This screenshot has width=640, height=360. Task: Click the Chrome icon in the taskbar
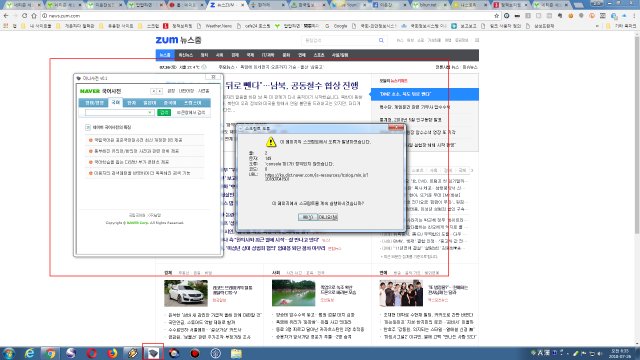pyautogui.click(x=50, y=353)
